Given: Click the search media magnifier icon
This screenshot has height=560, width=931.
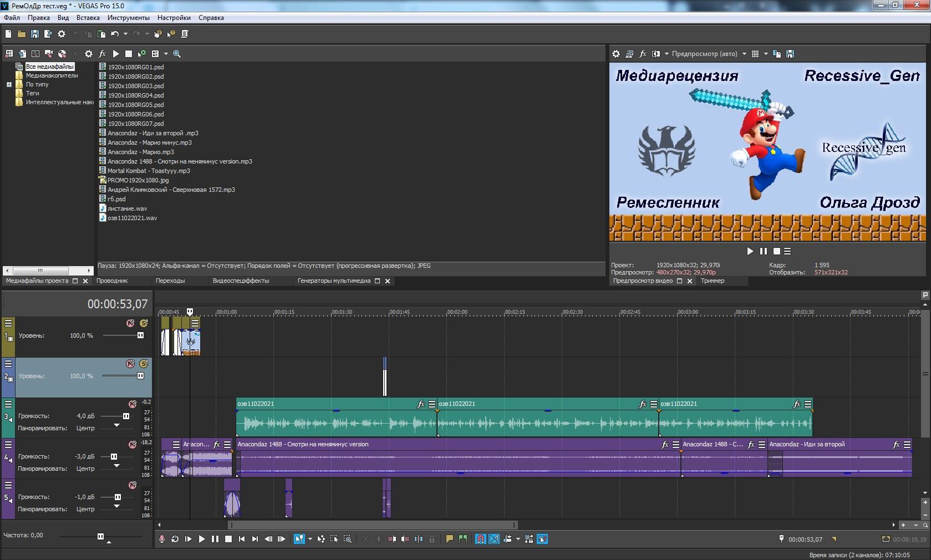Looking at the screenshot, I should [177, 54].
